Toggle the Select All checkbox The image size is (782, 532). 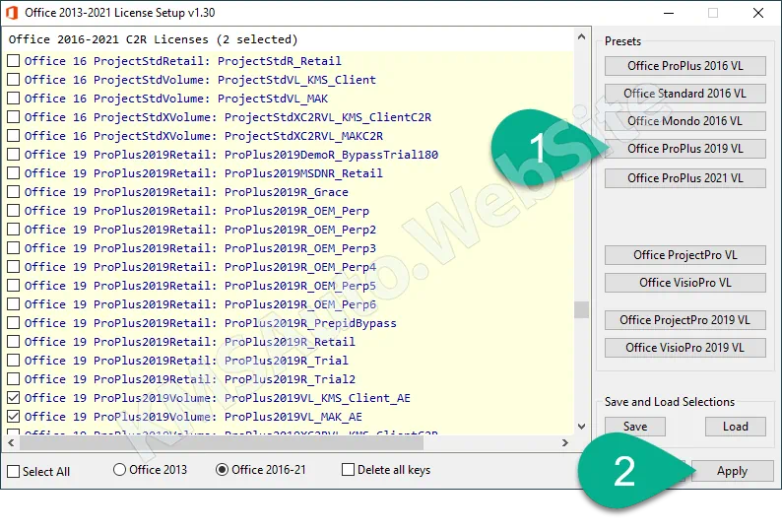(x=14, y=471)
